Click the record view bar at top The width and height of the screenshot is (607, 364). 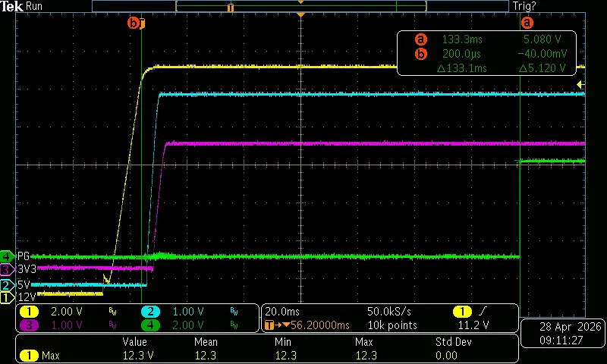coord(300,6)
